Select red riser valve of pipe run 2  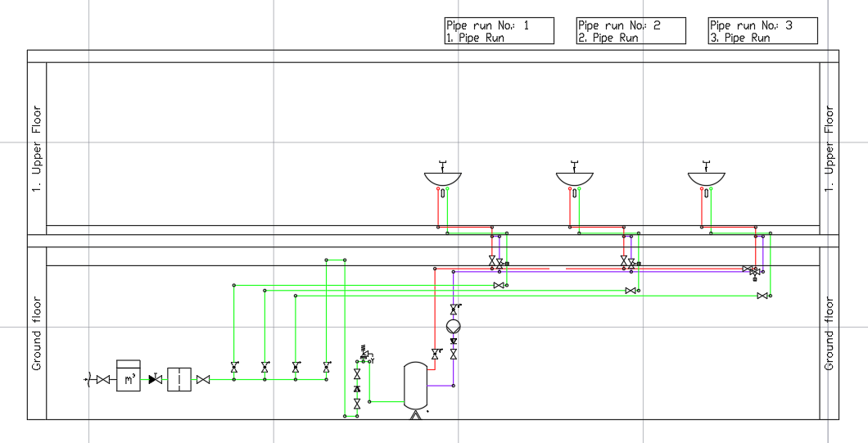pos(624,260)
